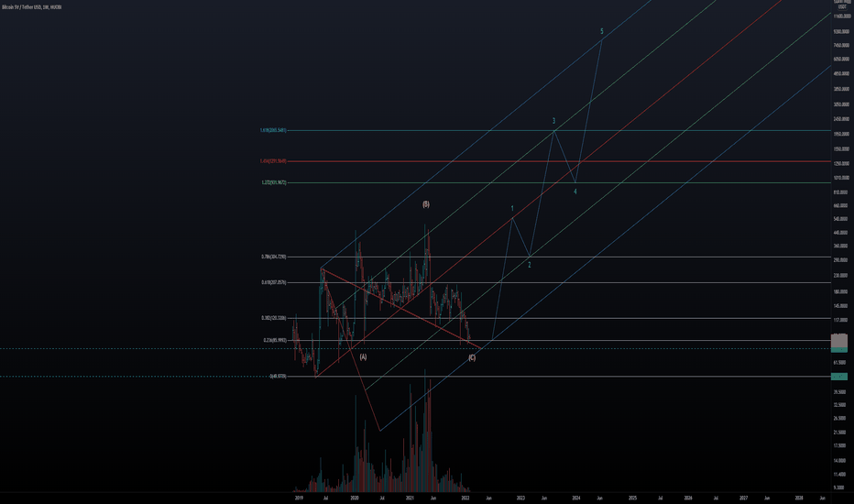The height and width of the screenshot is (504, 854).
Task: Click the 540.0000 price axis label
Action: point(841,219)
